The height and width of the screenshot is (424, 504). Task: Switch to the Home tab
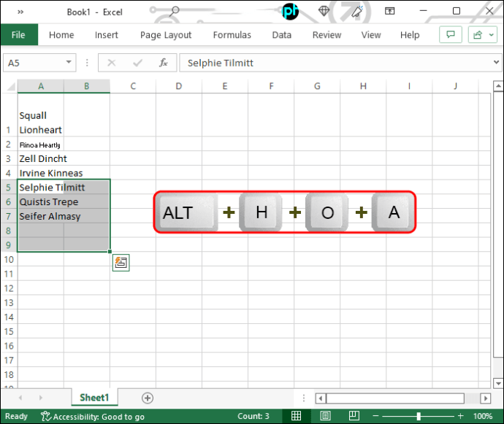[61, 35]
